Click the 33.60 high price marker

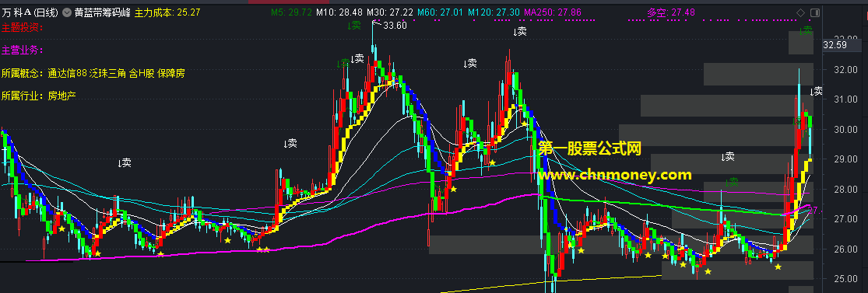395,26
